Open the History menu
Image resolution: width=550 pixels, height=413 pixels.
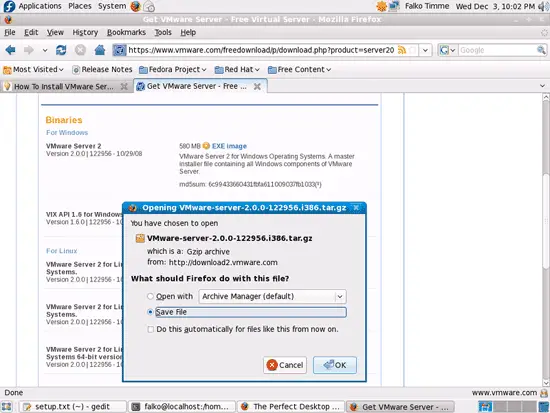(85, 32)
